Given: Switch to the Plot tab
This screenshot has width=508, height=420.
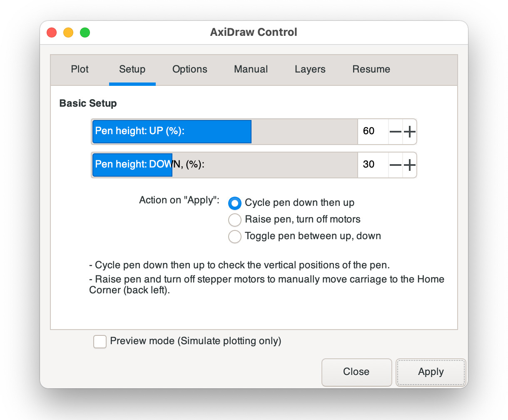Looking at the screenshot, I should point(80,69).
